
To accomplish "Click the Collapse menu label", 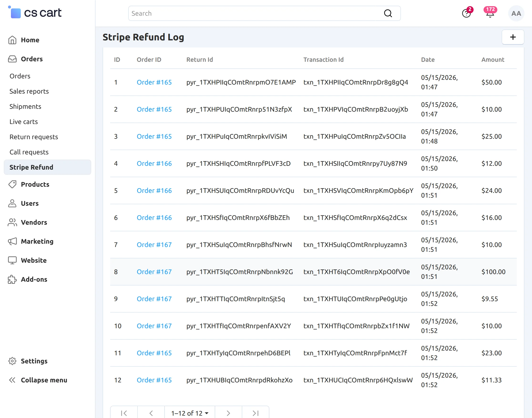I will [44, 380].
